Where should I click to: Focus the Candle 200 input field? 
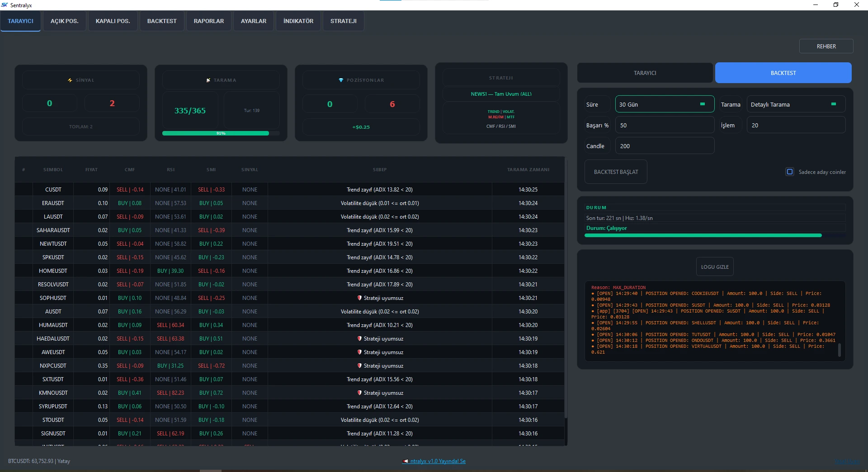(665, 146)
